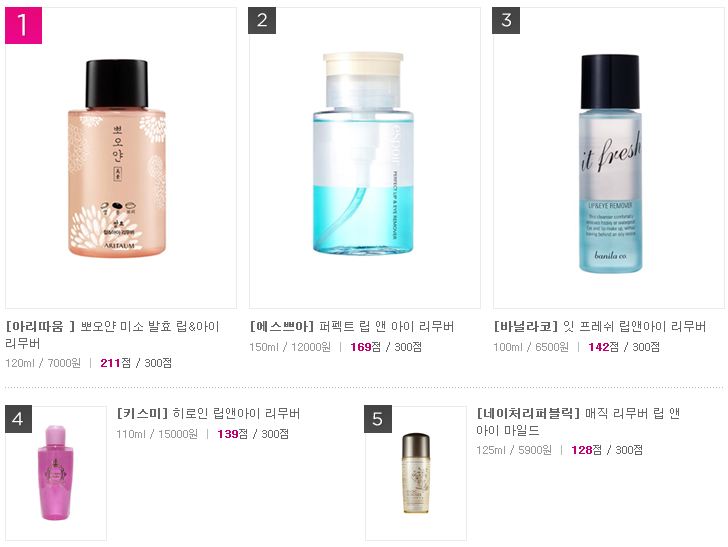Click the 139점 score of the Kiss Me product
The width and height of the screenshot is (728, 547).
[233, 434]
